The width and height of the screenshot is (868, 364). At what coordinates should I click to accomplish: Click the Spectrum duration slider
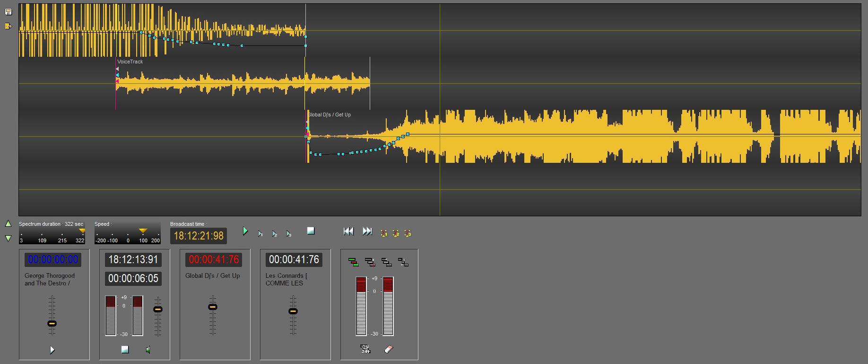click(x=52, y=235)
